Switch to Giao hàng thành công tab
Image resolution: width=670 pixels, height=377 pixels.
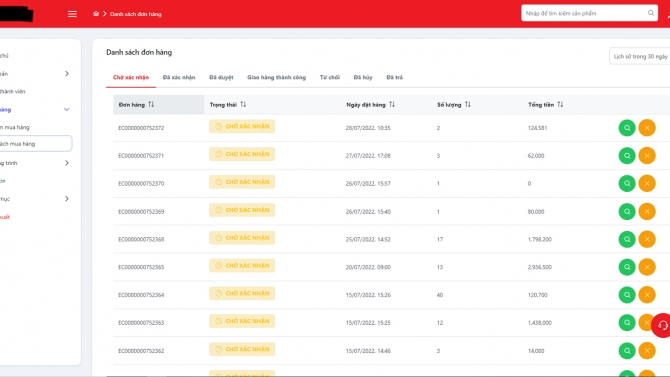coord(276,77)
